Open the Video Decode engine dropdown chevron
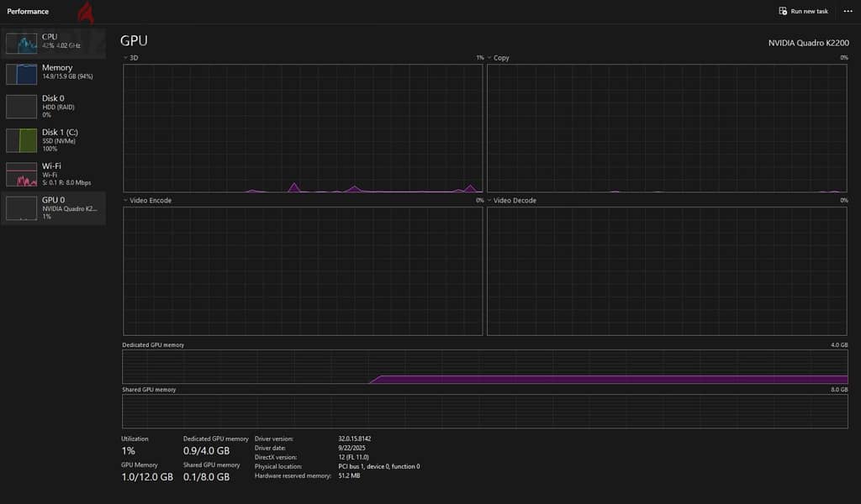Viewport: 861px width, 504px height. pyautogui.click(x=489, y=200)
